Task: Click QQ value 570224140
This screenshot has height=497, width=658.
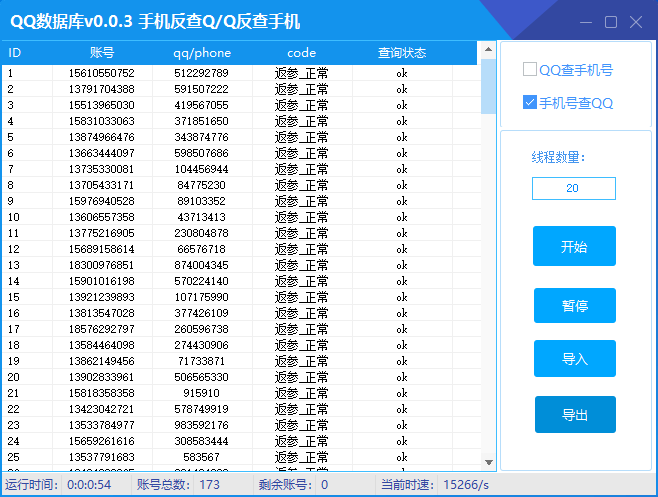Action: (201, 281)
